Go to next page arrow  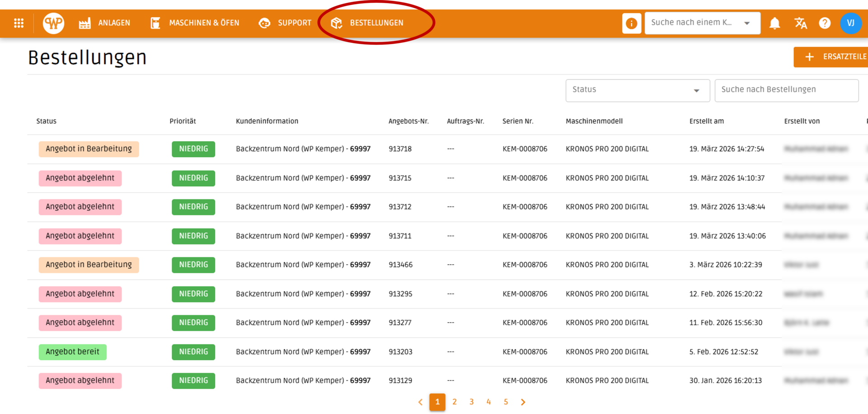pyautogui.click(x=523, y=402)
